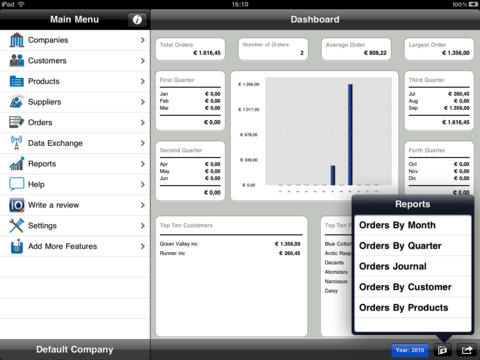This screenshot has width=480, height=360.
Task: Click the Suppliers icon
Action: [x=17, y=102]
